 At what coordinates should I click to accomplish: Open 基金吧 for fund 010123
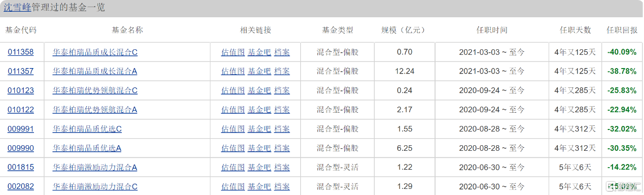coord(259,90)
